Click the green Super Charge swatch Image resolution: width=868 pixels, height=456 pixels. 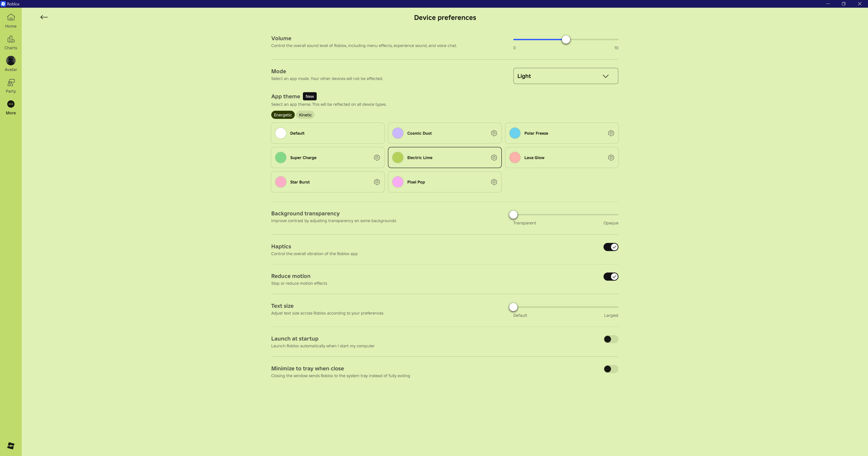(x=281, y=158)
